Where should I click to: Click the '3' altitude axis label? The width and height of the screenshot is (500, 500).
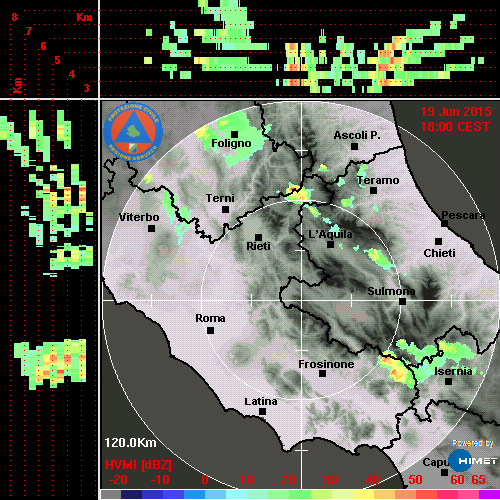coord(87,88)
